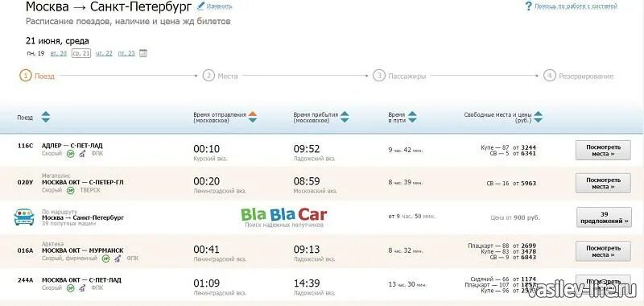Open 39 предложений BlaBlaCar offers button
Image resolution: width=644 pixels, height=306 pixels.
604,217
